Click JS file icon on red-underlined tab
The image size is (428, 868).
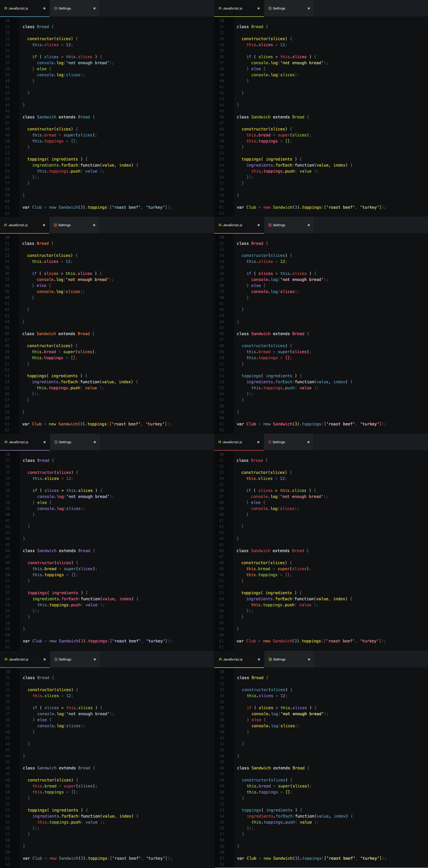[x=219, y=442]
